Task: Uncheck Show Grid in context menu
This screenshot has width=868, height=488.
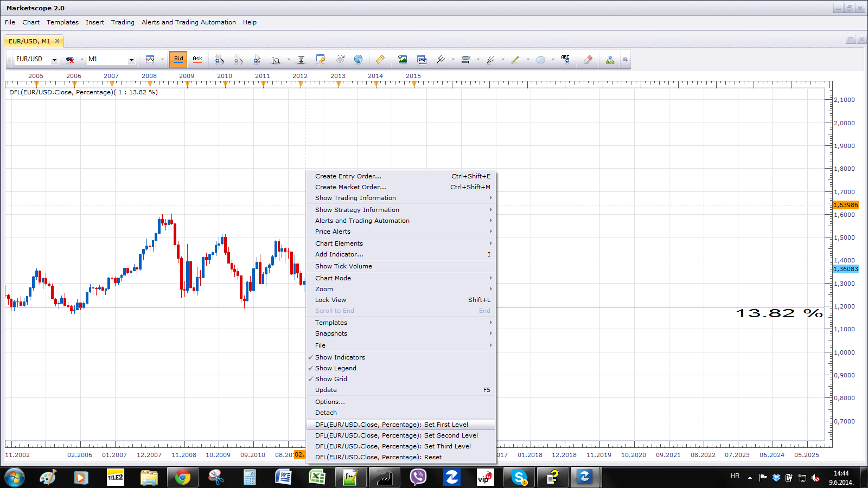Action: [x=401, y=379]
